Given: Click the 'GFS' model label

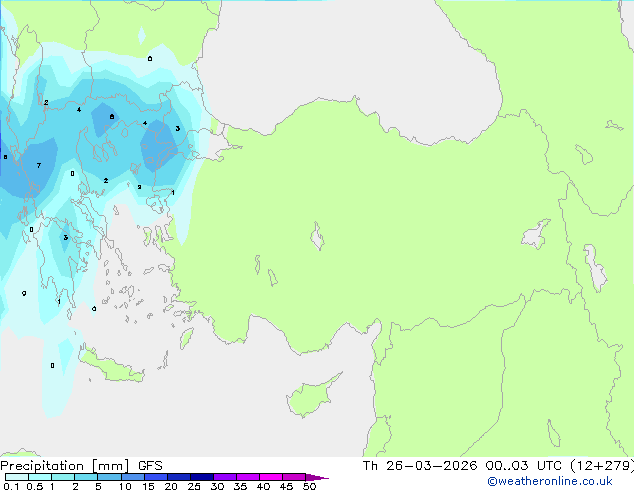Looking at the screenshot, I should pos(150,466).
